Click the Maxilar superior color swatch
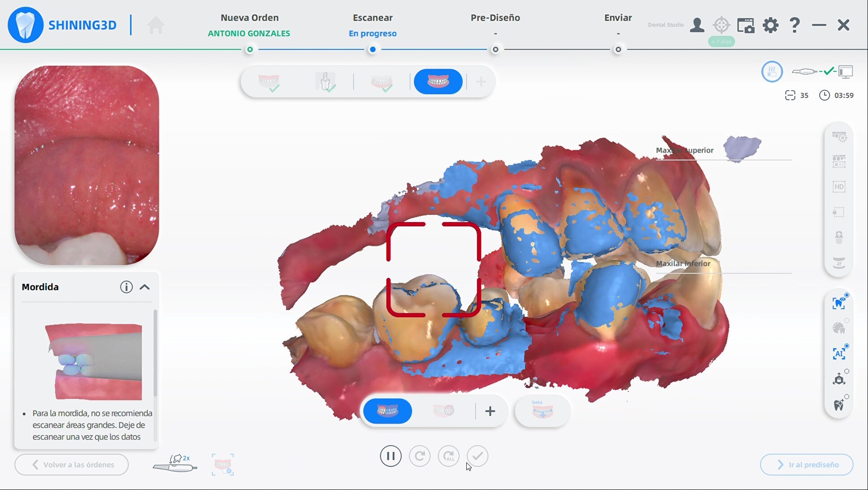This screenshot has width=868, height=490. click(742, 149)
